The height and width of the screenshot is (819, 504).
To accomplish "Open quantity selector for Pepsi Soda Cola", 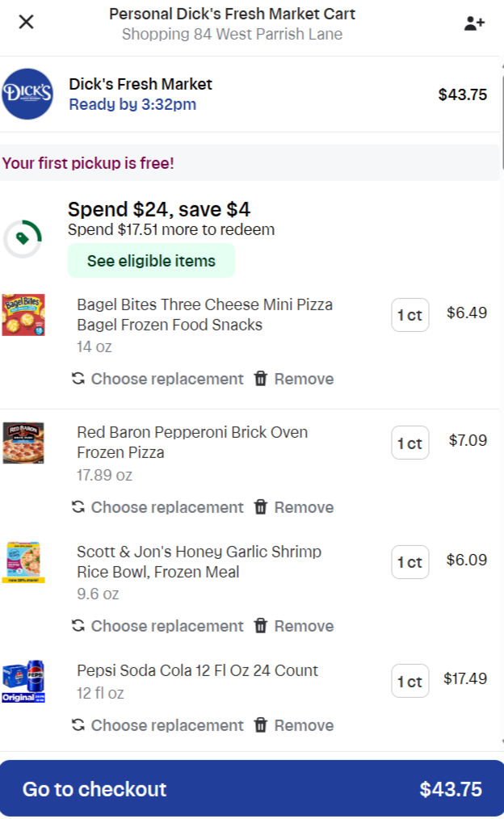I will tap(409, 681).
